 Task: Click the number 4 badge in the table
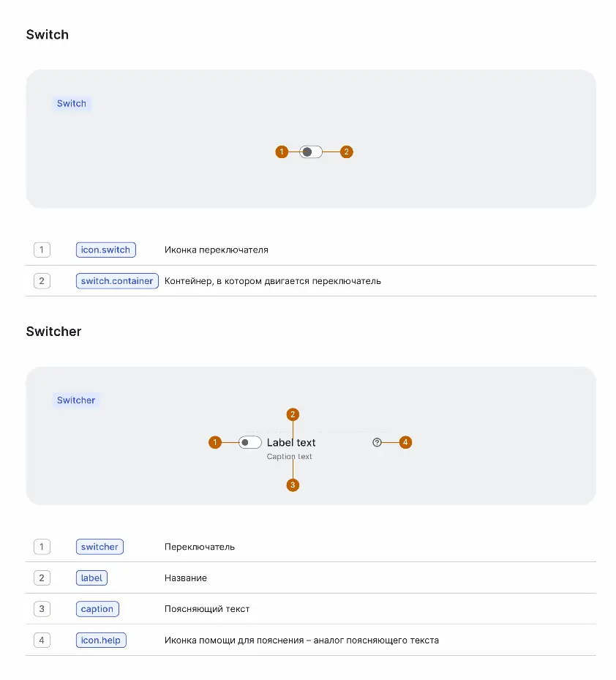pos(42,640)
